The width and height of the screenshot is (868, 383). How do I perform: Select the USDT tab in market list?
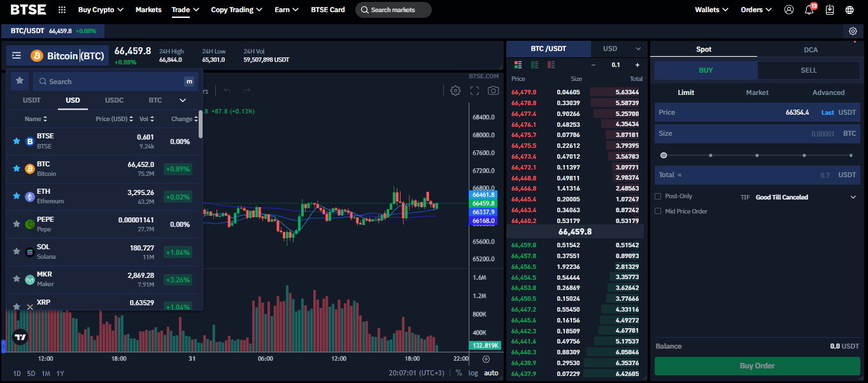(x=32, y=100)
